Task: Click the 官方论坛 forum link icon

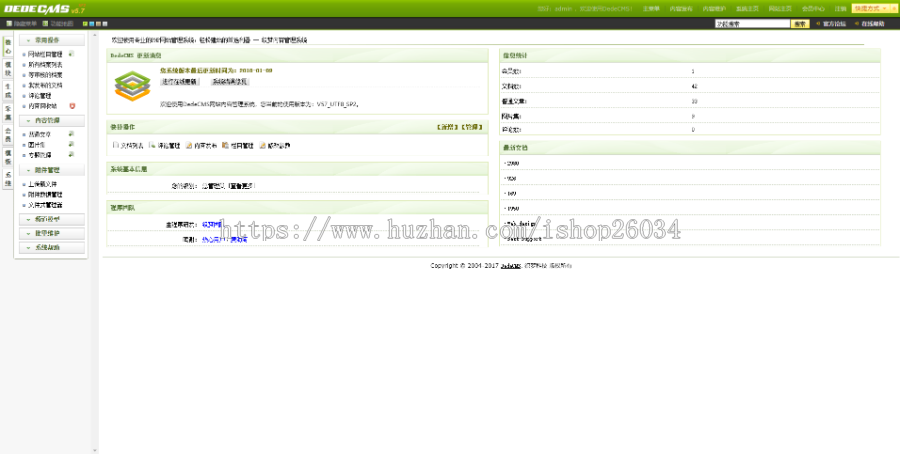Action: [x=818, y=24]
